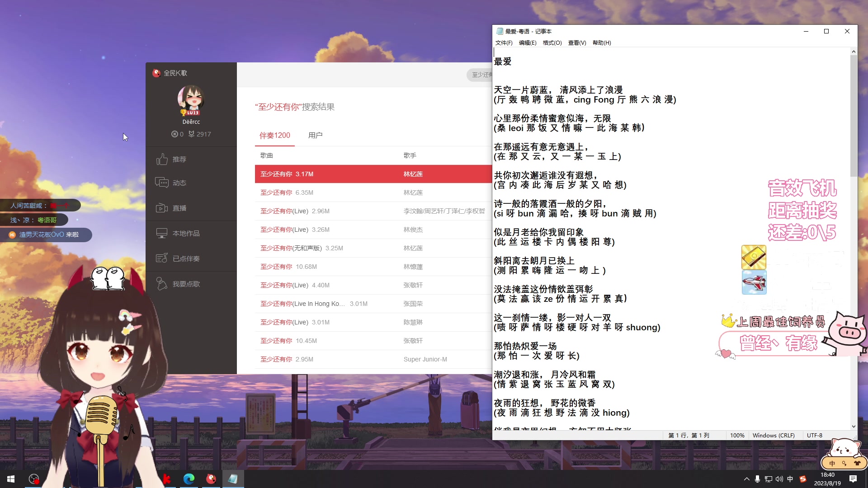Open the Dèêrcc user avatar
Image resolution: width=868 pixels, height=488 pixels.
click(191, 99)
